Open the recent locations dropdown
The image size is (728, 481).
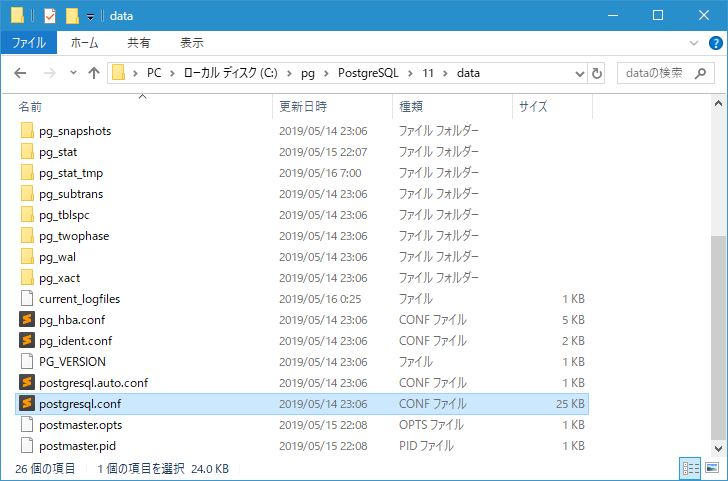(73, 73)
